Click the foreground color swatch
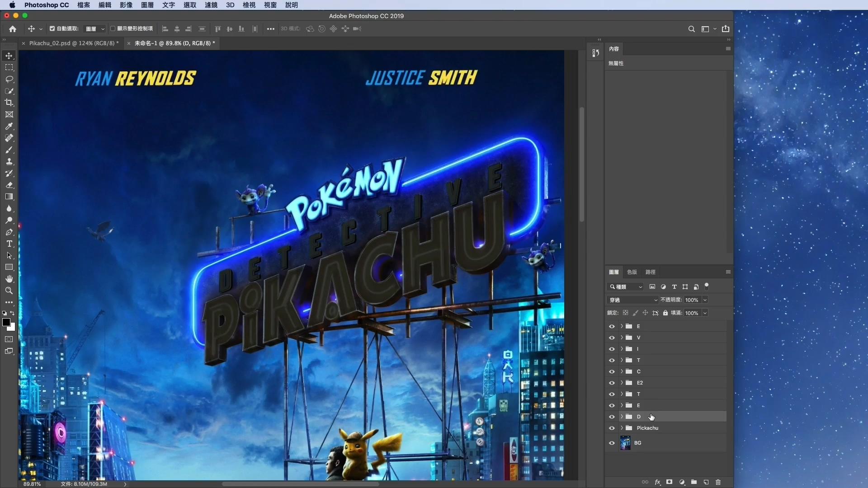Image resolution: width=868 pixels, height=488 pixels. click(6, 322)
